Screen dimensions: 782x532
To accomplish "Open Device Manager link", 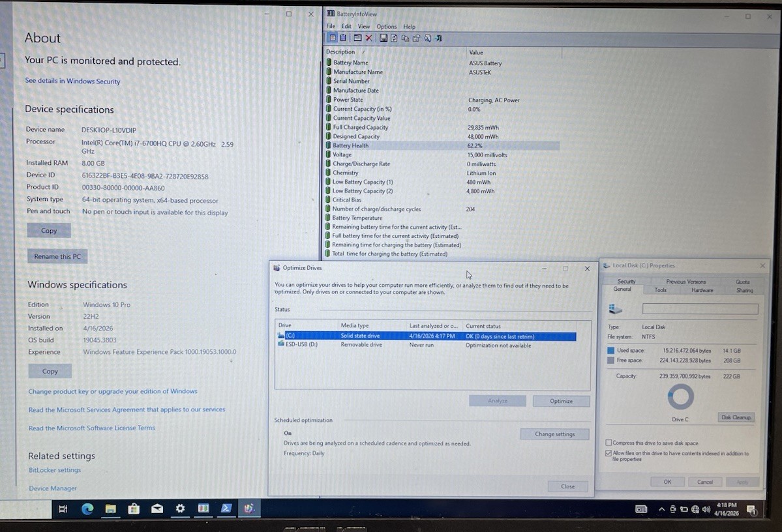I will click(53, 488).
